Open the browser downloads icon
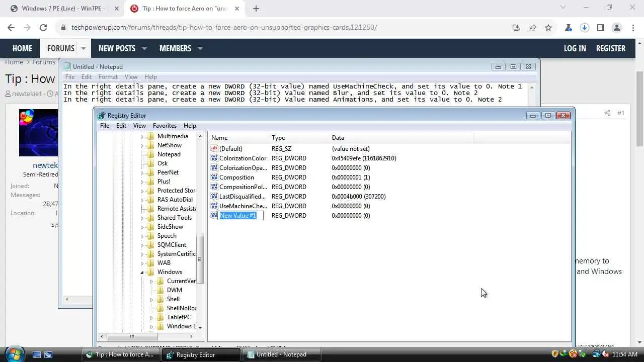Viewport: 644px width, 362px height. pyautogui.click(x=585, y=28)
